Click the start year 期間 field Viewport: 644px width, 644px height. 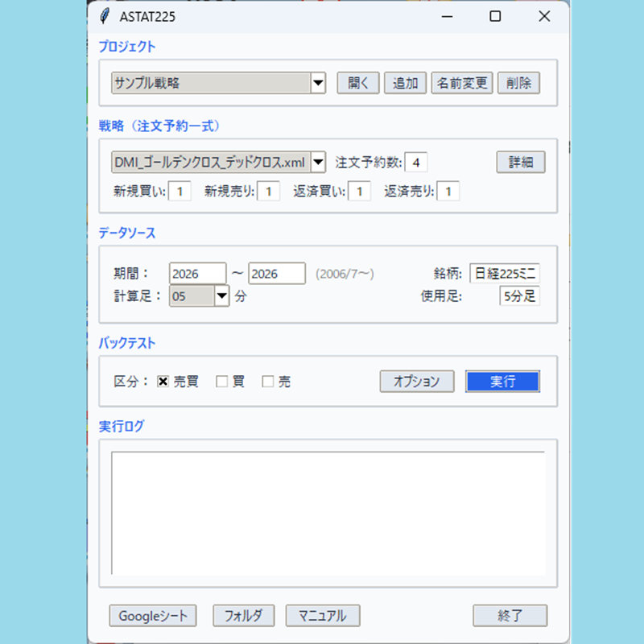point(197,274)
